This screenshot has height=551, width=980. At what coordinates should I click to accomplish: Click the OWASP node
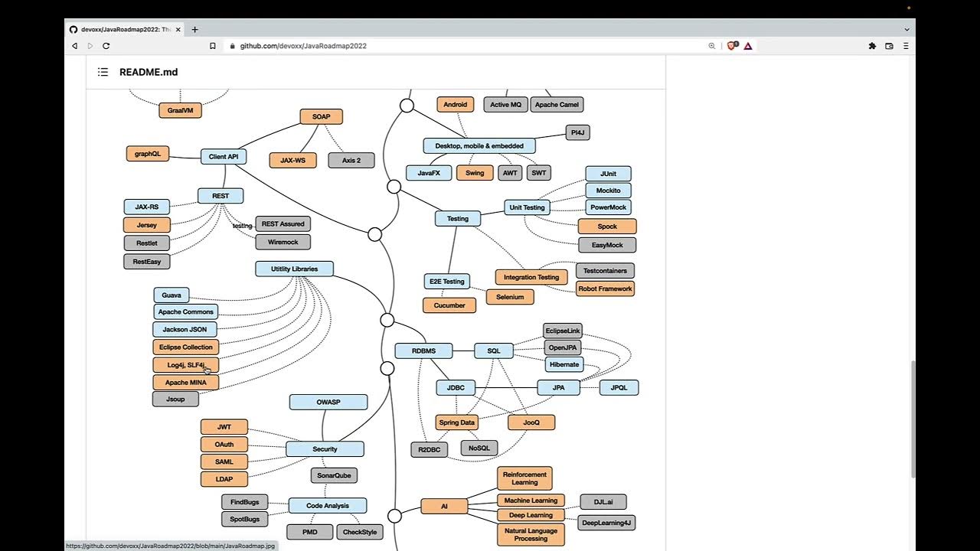click(328, 402)
